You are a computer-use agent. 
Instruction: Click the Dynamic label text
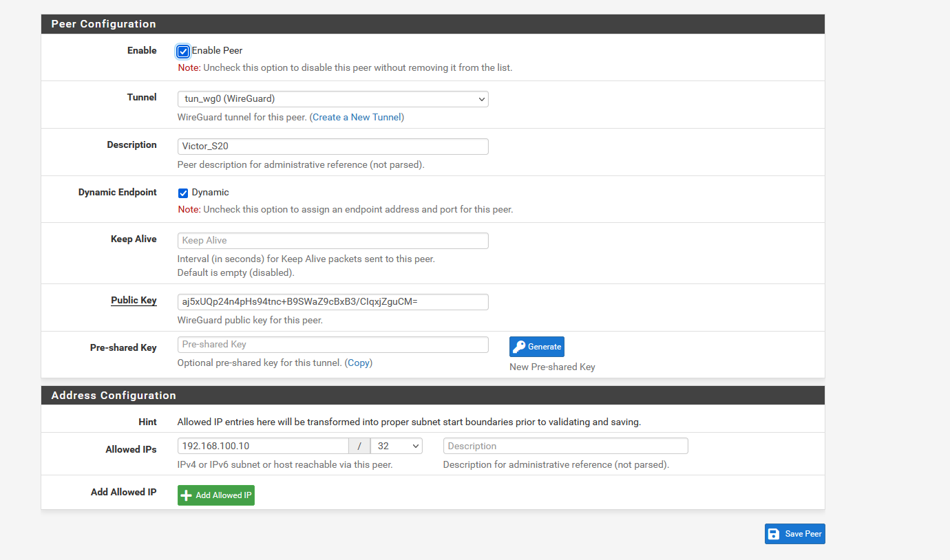pyautogui.click(x=211, y=193)
